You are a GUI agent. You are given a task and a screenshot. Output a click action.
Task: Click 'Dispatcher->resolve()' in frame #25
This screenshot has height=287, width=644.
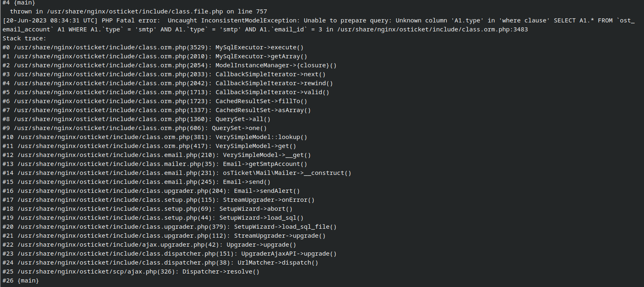(221, 272)
